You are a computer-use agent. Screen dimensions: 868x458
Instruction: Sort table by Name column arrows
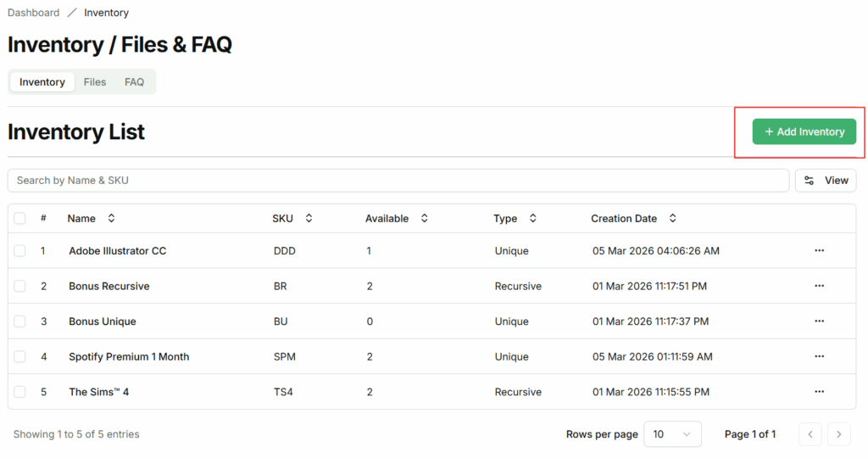(111, 219)
